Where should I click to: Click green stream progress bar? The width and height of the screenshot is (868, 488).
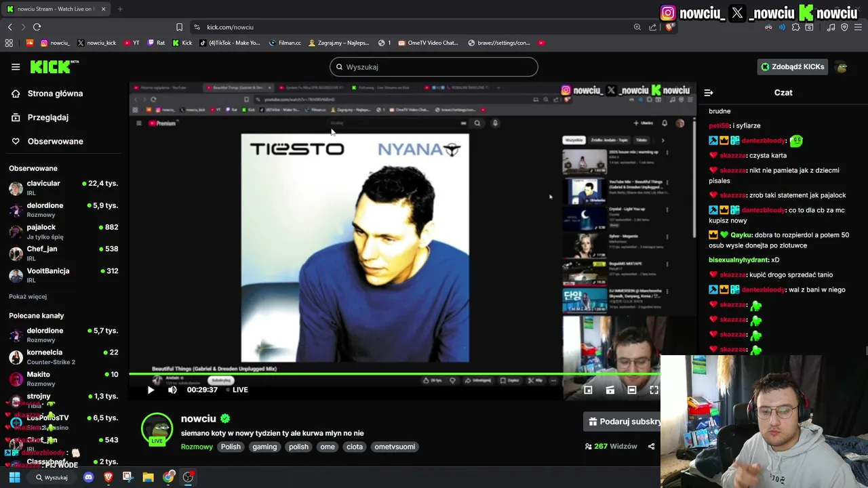(394, 374)
